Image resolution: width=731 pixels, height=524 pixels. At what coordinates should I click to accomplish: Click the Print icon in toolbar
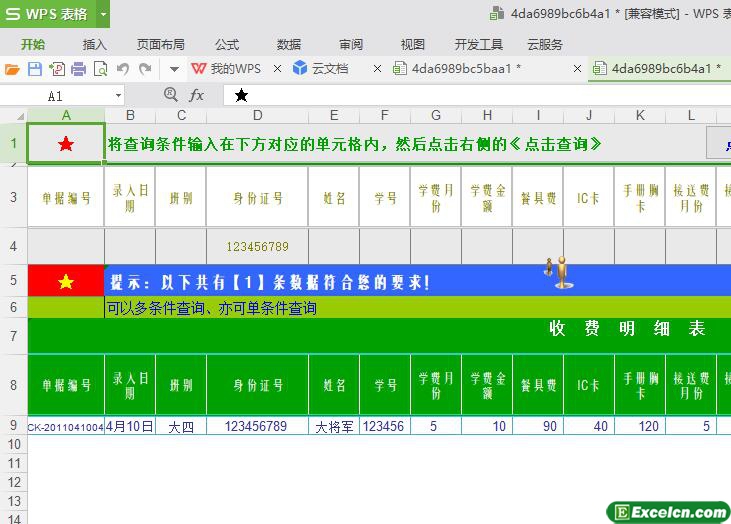[x=78, y=69]
